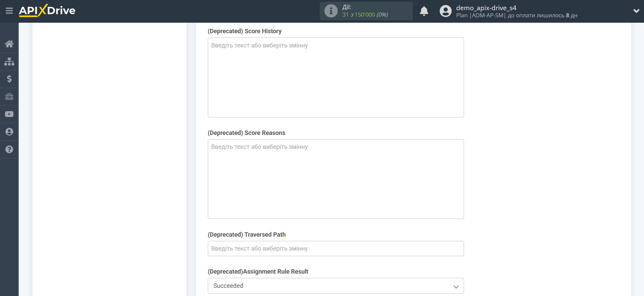Expand the account menu chevron
Image resolution: width=644 pixels, height=296 pixels.
pyautogui.click(x=636, y=11)
